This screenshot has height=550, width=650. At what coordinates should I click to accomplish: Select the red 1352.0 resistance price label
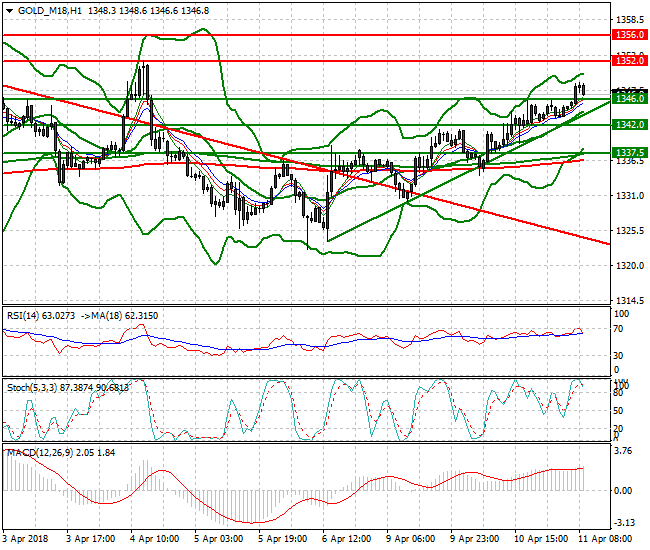click(629, 61)
